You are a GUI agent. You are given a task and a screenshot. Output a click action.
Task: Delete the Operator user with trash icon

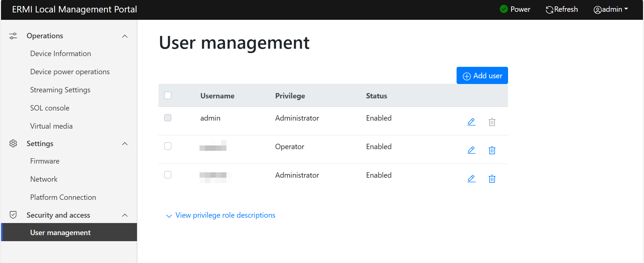[492, 150]
